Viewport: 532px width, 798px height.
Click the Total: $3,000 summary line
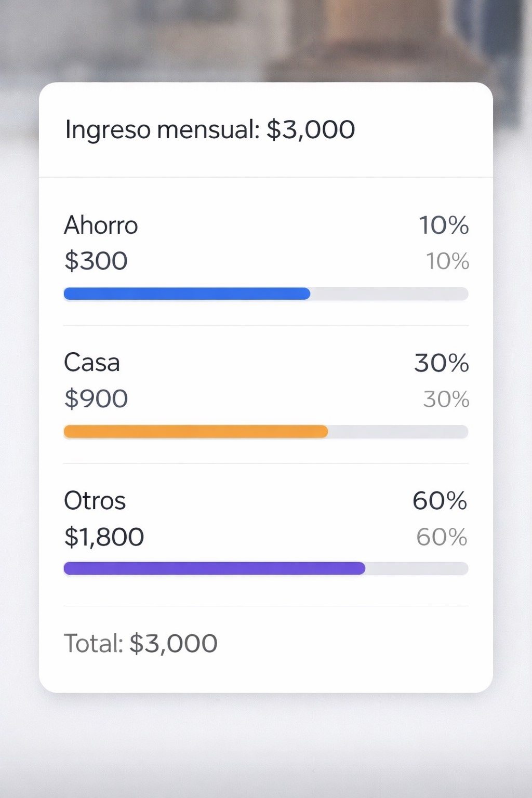click(140, 644)
